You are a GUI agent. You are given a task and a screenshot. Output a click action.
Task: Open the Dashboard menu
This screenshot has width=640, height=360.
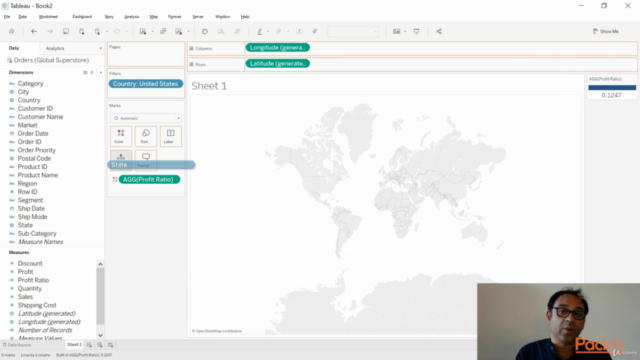pos(82,17)
